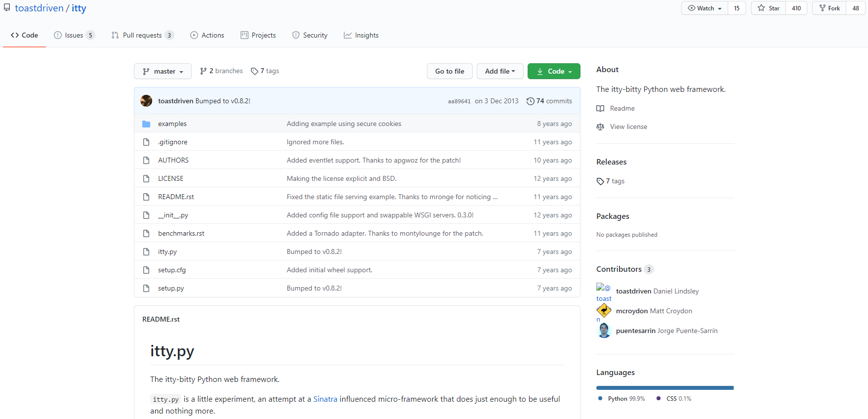This screenshot has width=868, height=419.
Task: Open the setup.cfg file name
Action: 172,270
